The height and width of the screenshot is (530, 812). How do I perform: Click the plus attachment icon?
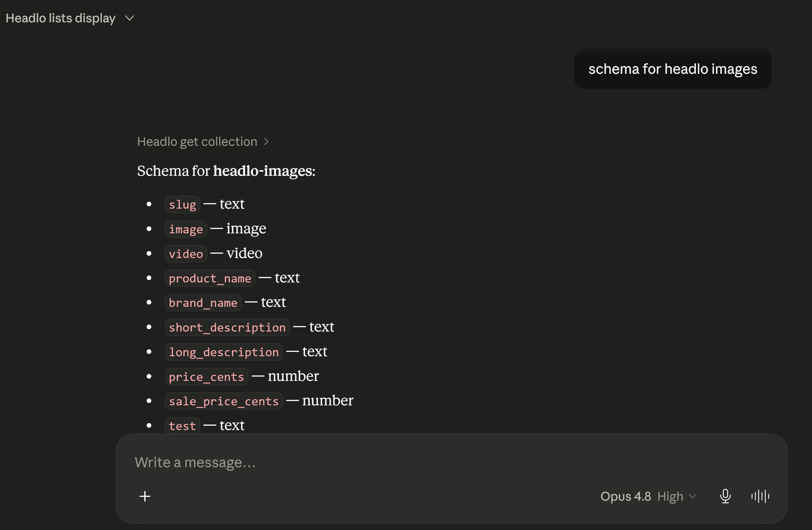coord(145,496)
